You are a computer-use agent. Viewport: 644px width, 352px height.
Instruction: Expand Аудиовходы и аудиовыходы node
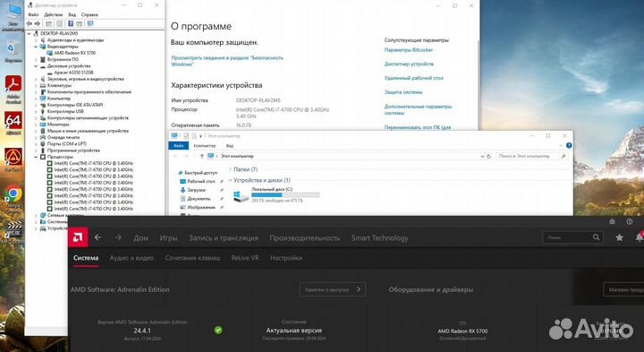[36, 40]
